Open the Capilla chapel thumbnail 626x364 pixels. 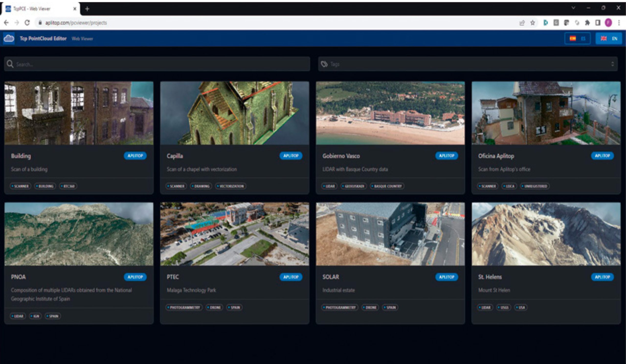point(235,113)
